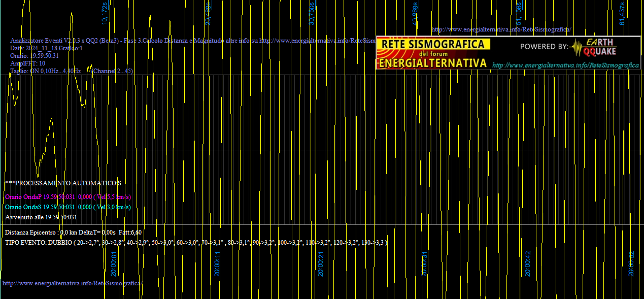Click the cyan 'Orario OndaS' line

coord(68,207)
